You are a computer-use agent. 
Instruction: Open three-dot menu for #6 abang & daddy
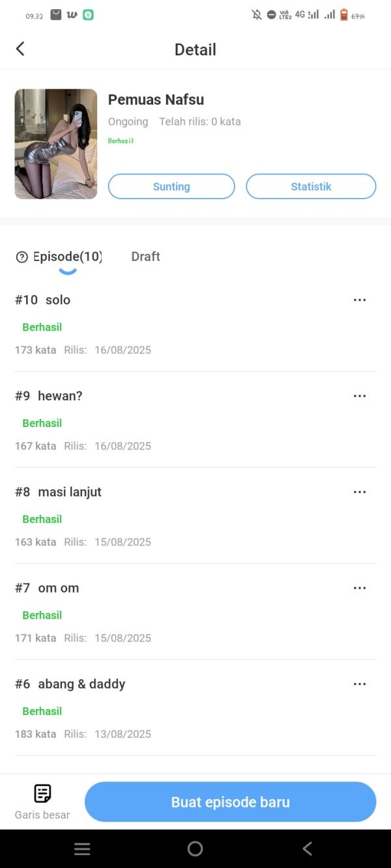point(360,684)
